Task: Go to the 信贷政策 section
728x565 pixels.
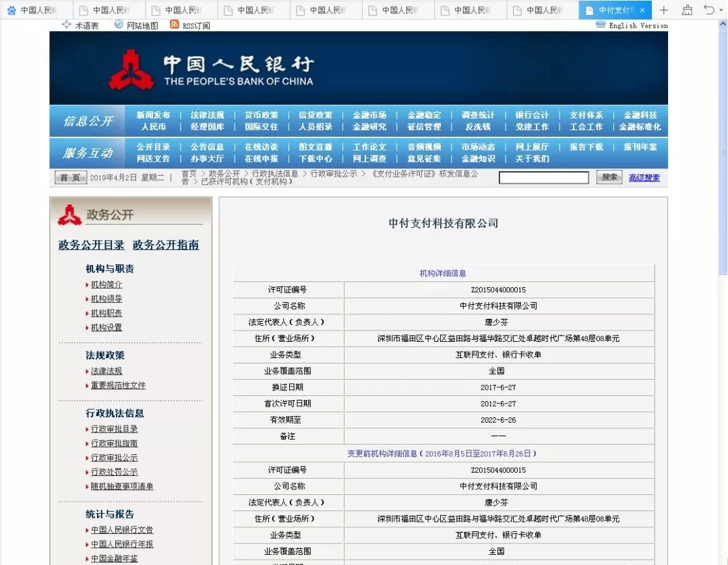Action: click(315, 115)
